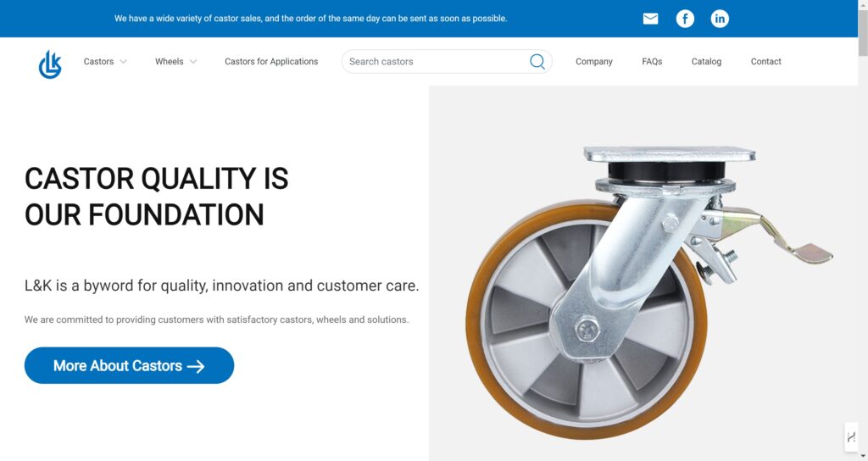Navigate to the FAQs page
The height and width of the screenshot is (461, 868).
[x=652, y=62]
